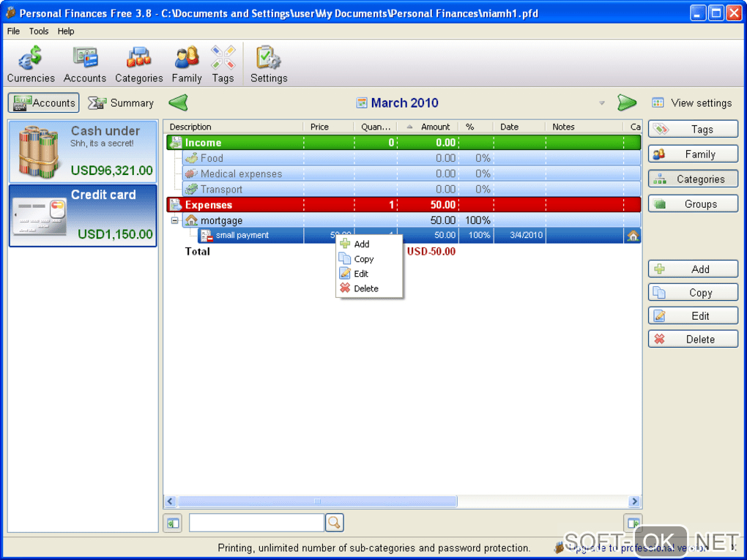The image size is (747, 560).
Task: Click the Edit side button
Action: pyautogui.click(x=693, y=316)
